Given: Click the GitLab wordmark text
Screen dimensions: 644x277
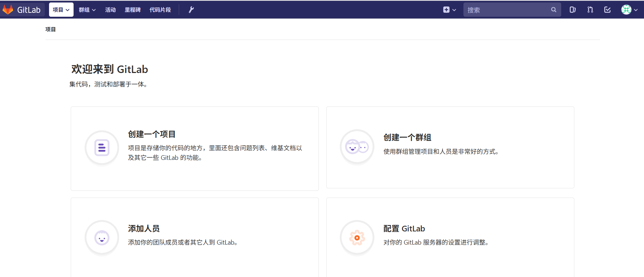Looking at the screenshot, I should point(29,10).
